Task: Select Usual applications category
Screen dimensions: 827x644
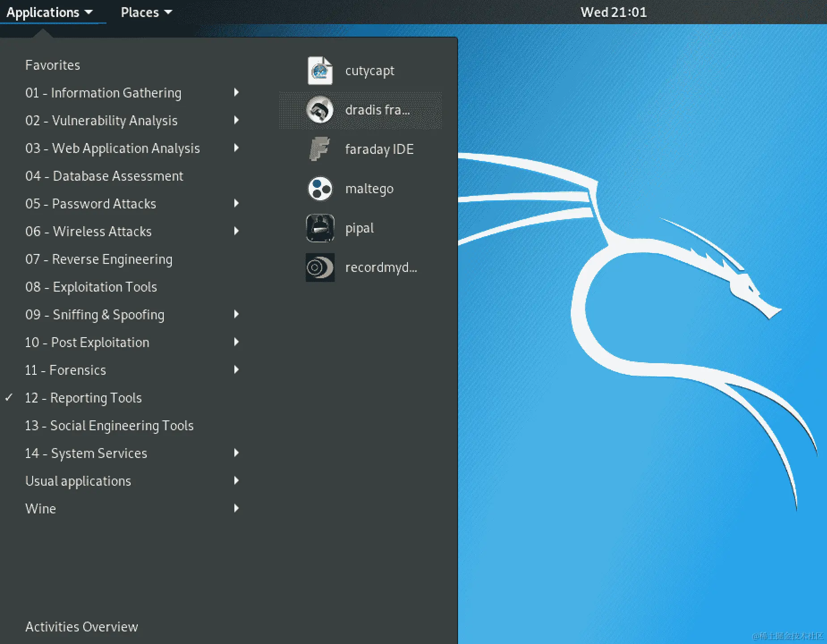Action: point(78,481)
